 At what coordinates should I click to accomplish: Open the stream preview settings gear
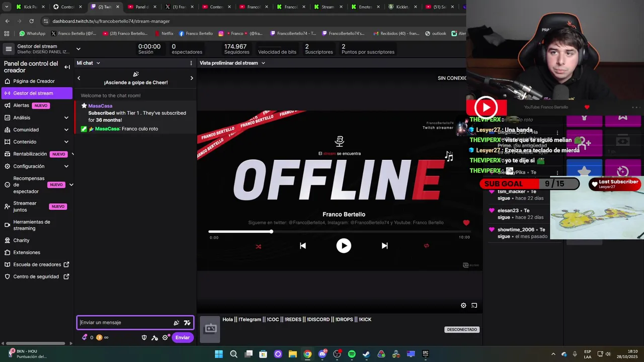click(463, 305)
